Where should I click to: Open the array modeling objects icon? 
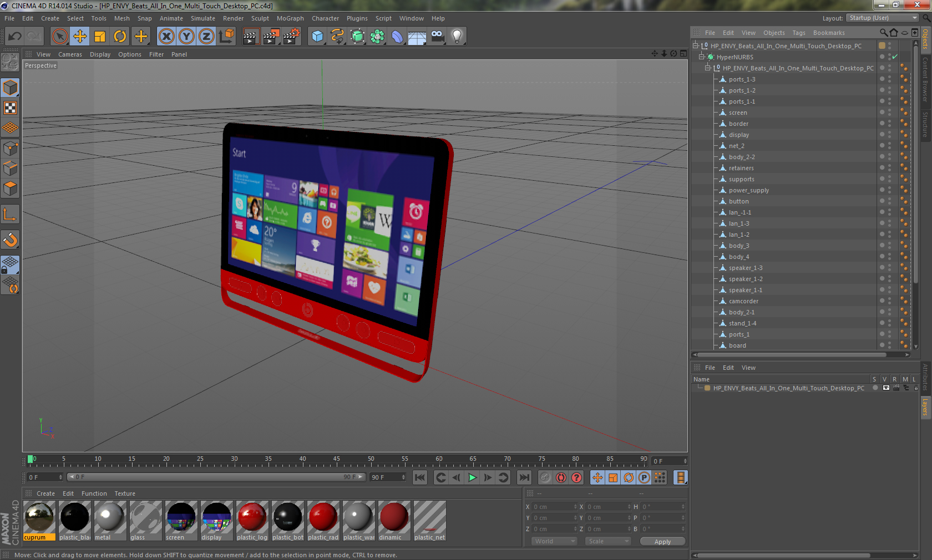377,37
